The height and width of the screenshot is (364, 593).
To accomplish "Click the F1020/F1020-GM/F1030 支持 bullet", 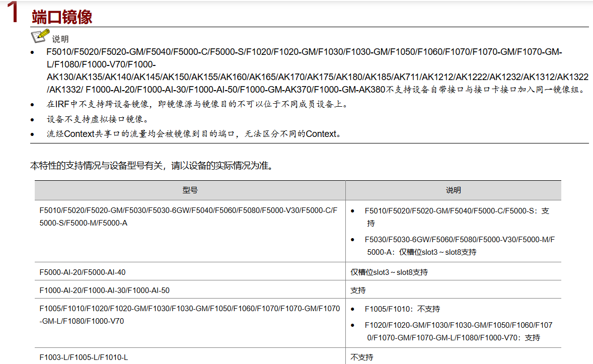I will point(459,331).
